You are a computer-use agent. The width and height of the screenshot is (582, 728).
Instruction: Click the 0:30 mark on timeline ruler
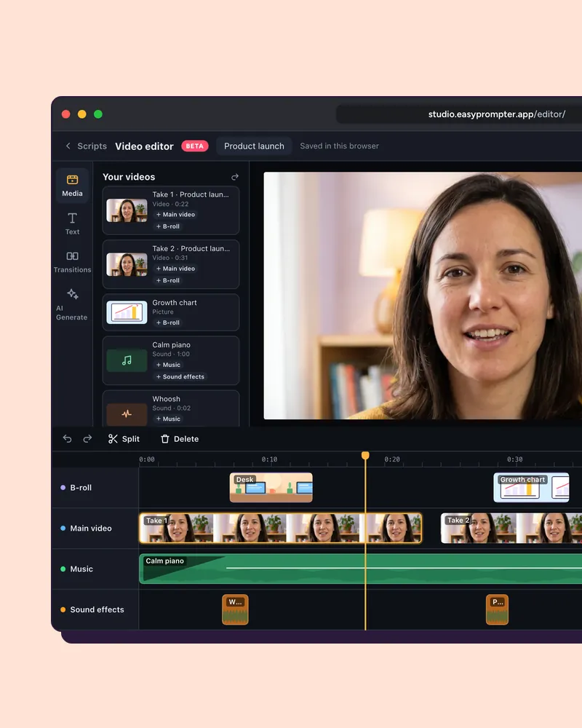(514, 459)
